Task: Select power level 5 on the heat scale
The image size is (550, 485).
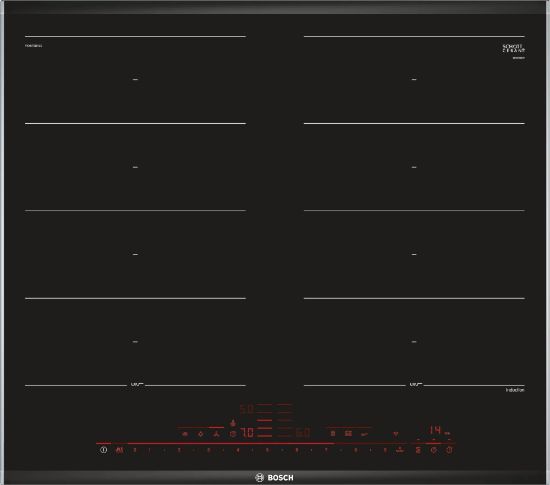Action: tap(267, 450)
